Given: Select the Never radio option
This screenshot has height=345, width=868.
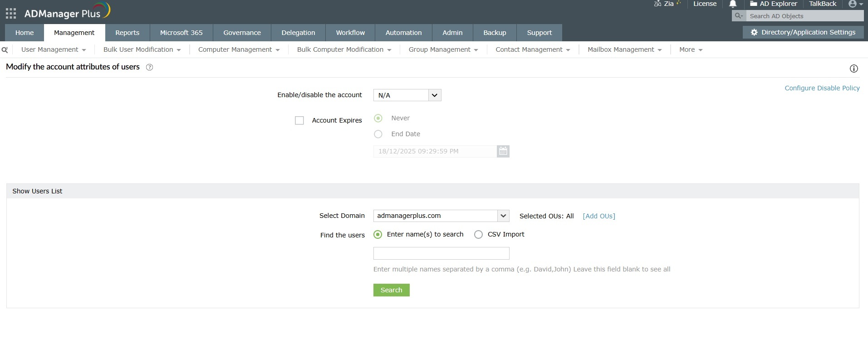Looking at the screenshot, I should [x=378, y=118].
